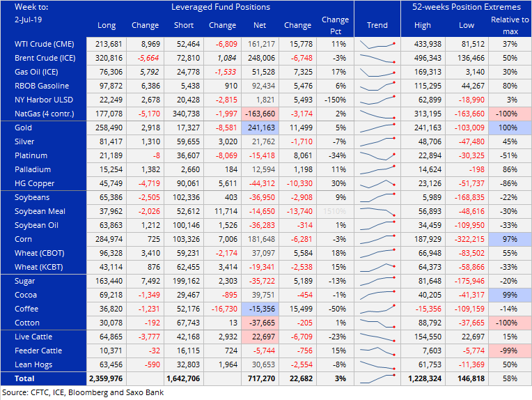Image resolution: width=532 pixels, height=400 pixels.
Task: Click the WTI Crude trend sparkline
Action: (377, 44)
